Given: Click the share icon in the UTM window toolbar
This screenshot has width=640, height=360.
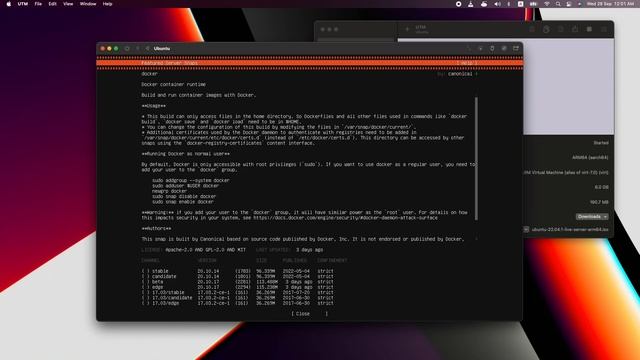Looking at the screenshot, I should pos(575,29).
